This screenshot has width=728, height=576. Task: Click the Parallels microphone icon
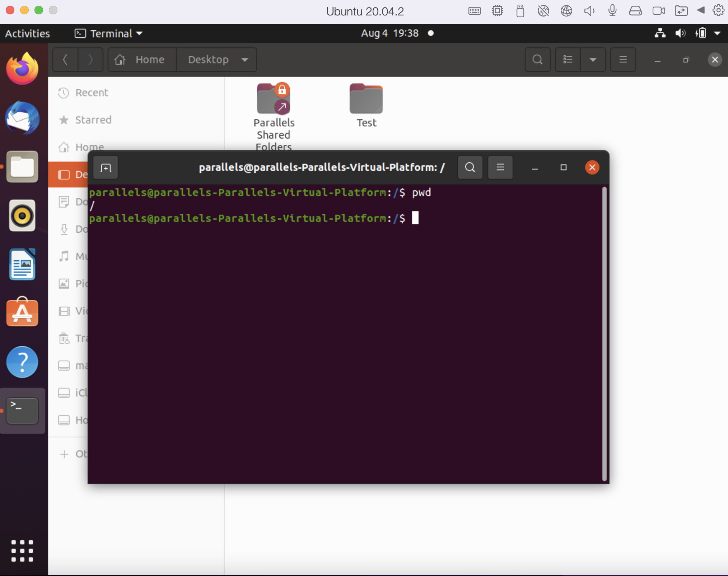(x=612, y=11)
